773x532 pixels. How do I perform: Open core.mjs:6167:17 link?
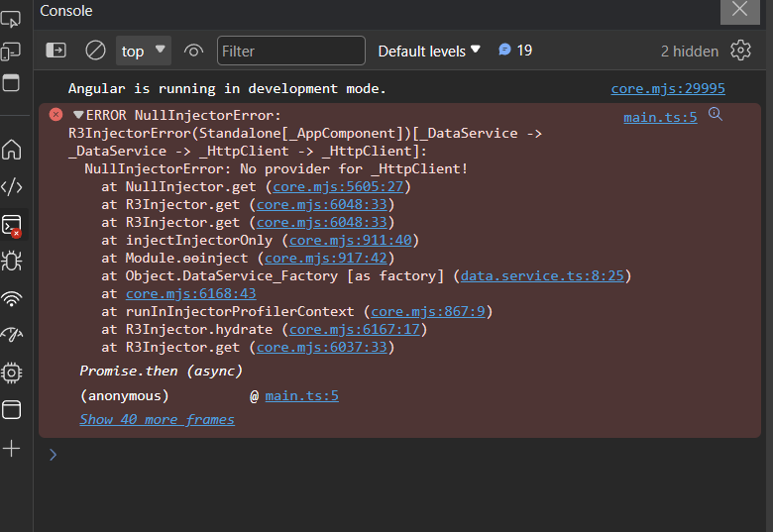(x=355, y=330)
